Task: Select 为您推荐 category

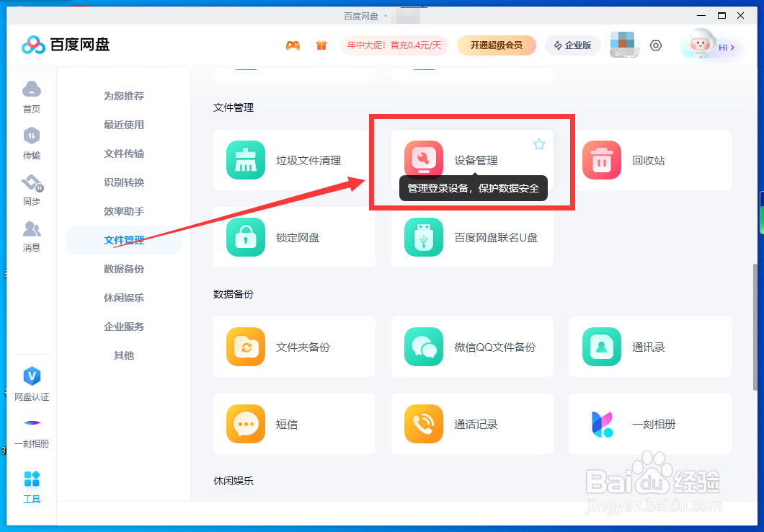Action: [x=124, y=96]
